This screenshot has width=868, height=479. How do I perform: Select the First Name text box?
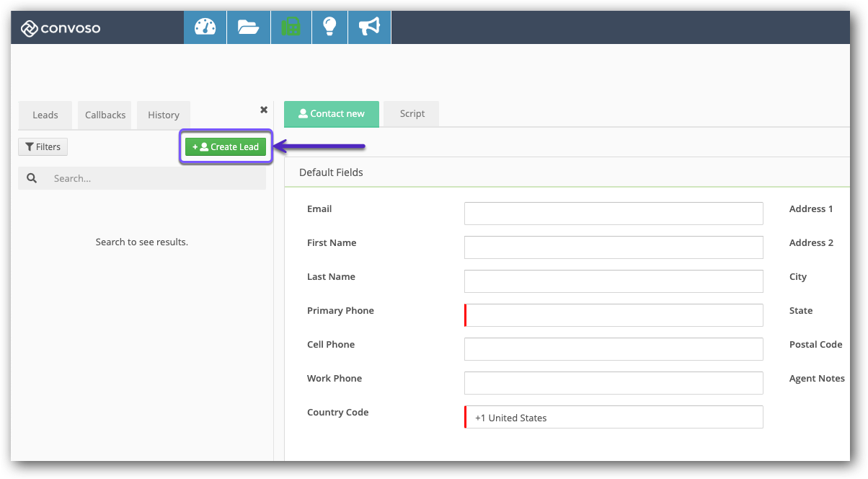click(614, 247)
